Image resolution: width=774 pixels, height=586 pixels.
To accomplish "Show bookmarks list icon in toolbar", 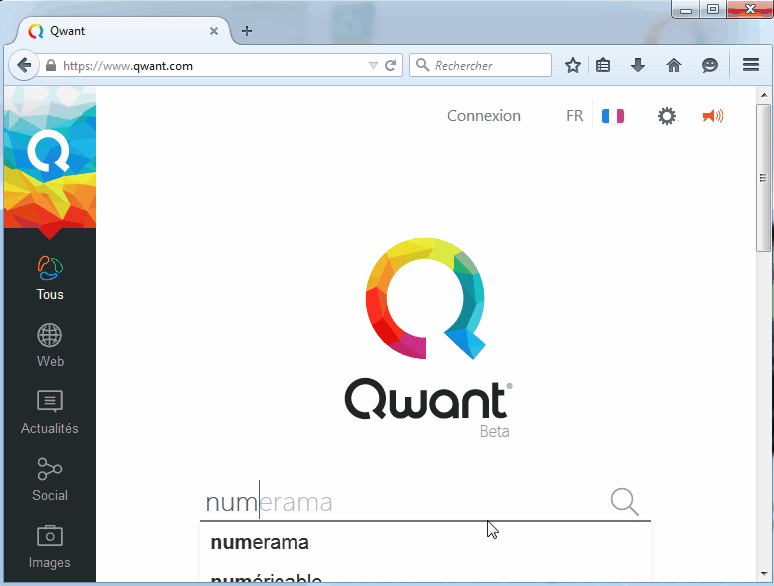I will (603, 66).
